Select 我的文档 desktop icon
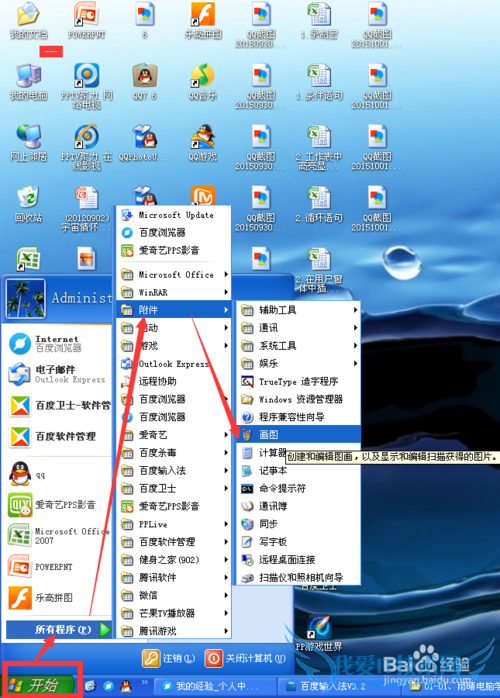 29,20
